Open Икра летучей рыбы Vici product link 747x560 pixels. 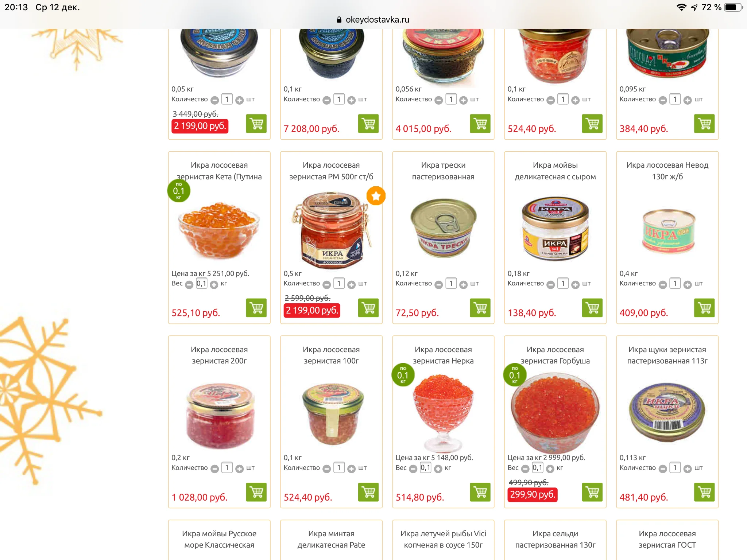tap(443, 539)
